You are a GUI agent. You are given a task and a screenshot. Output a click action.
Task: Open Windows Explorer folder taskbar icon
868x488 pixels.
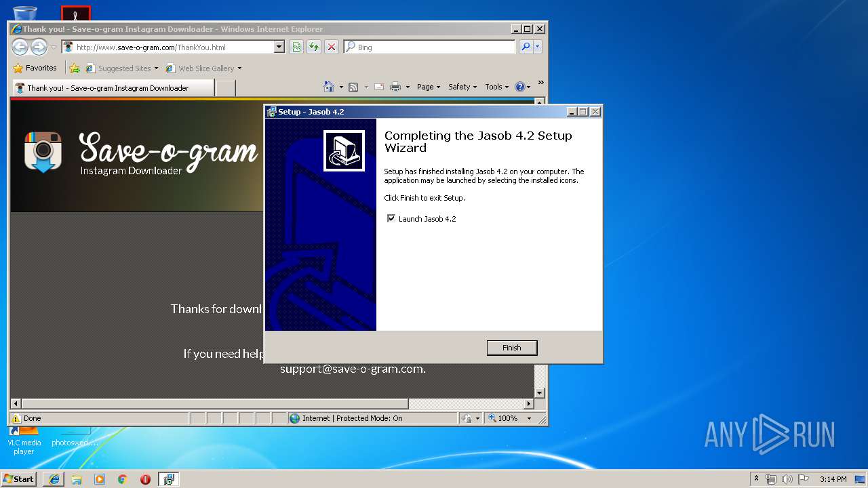pyautogui.click(x=77, y=479)
